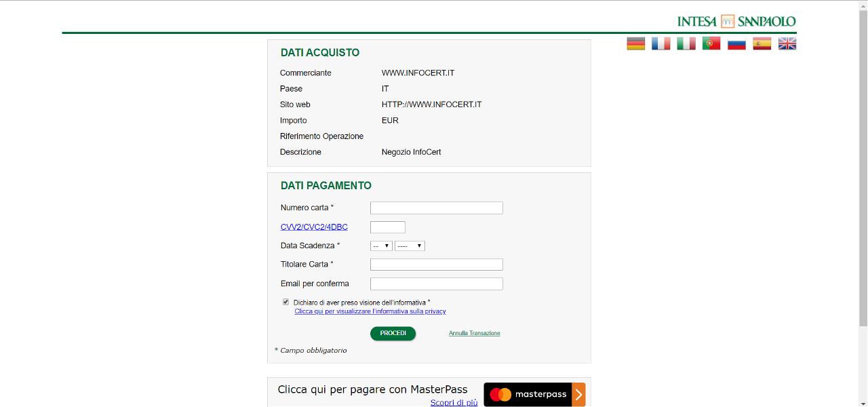868x407 pixels.
Task: Click the Annulla Transazione link
Action: (x=475, y=333)
